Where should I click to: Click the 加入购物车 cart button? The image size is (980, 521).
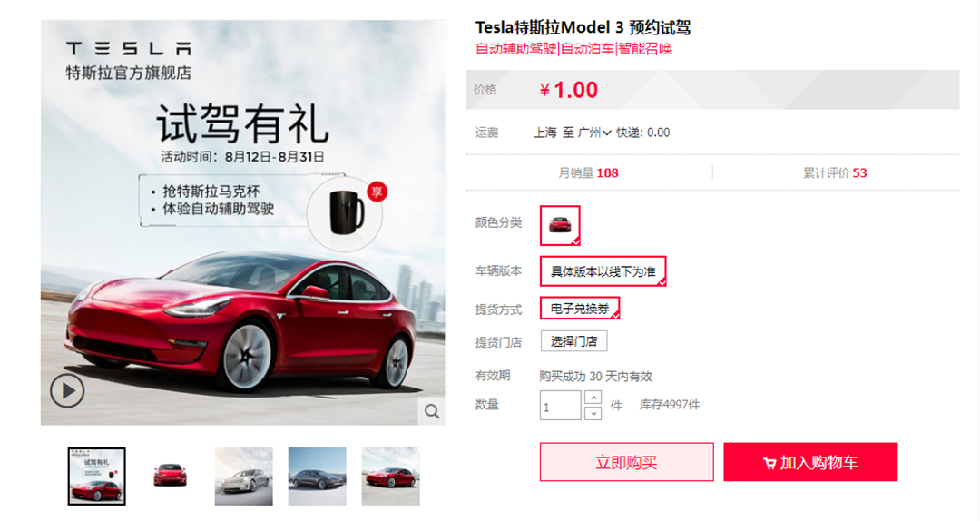810,462
